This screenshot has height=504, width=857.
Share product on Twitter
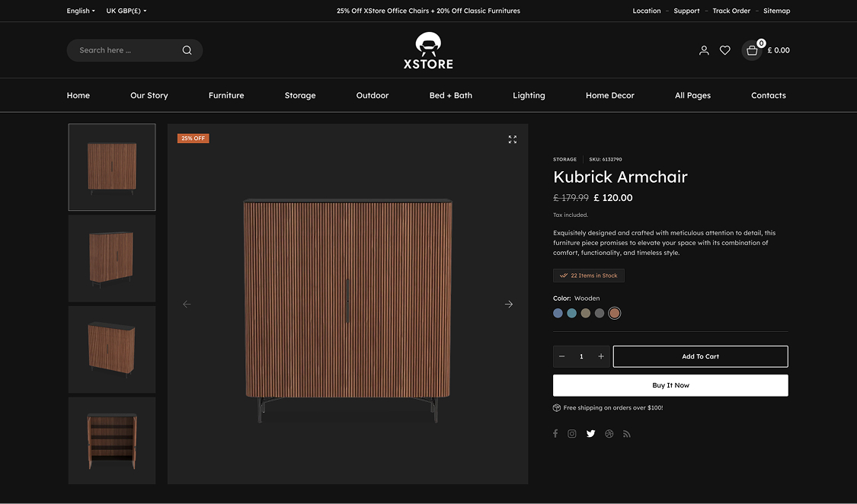point(590,434)
